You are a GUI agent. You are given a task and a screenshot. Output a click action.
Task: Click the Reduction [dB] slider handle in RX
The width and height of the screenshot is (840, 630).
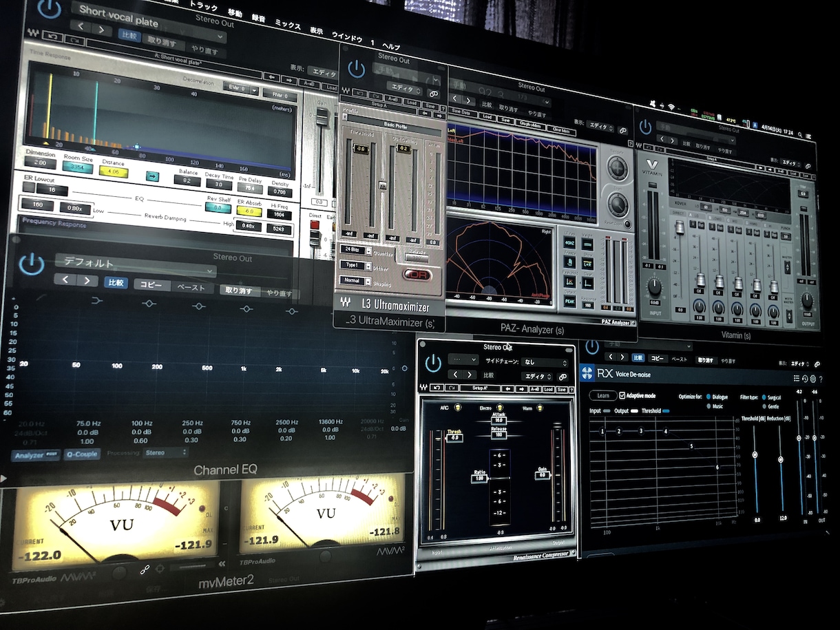(x=781, y=459)
